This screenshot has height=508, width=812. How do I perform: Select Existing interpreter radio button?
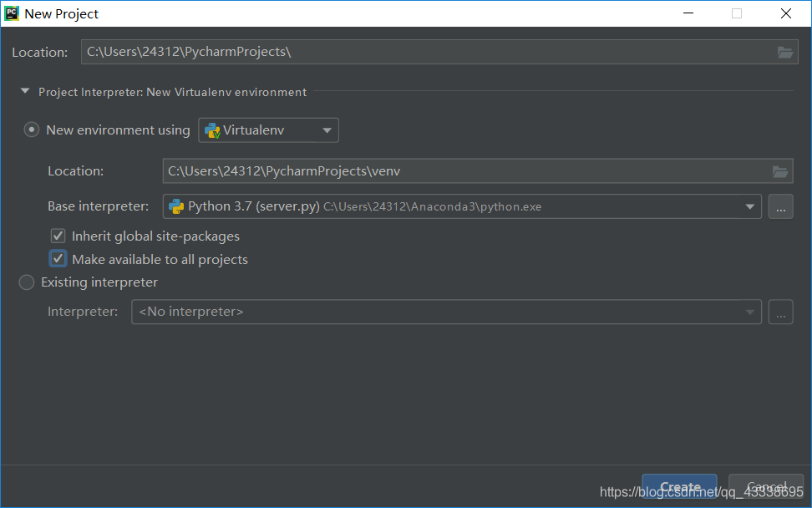[x=27, y=282]
